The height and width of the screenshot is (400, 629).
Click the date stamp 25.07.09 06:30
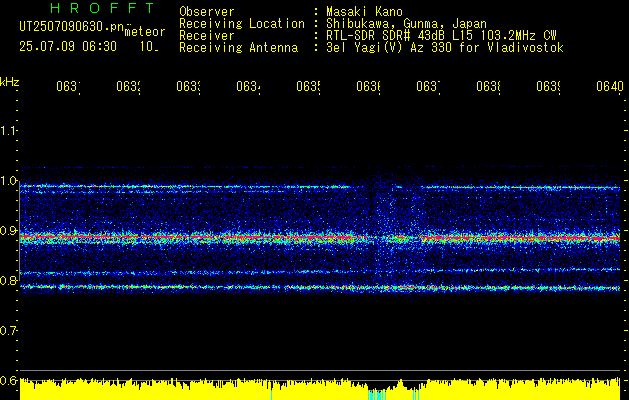tap(68, 47)
